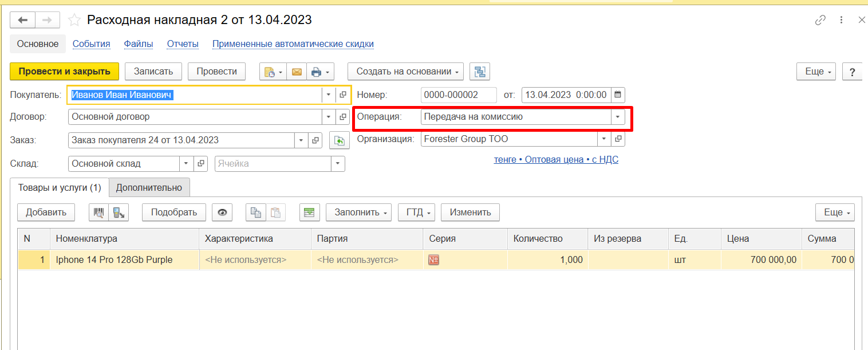Image resolution: width=868 pixels, height=350 pixels.
Task: Click the email envelope icon in toolbar
Action: click(297, 72)
